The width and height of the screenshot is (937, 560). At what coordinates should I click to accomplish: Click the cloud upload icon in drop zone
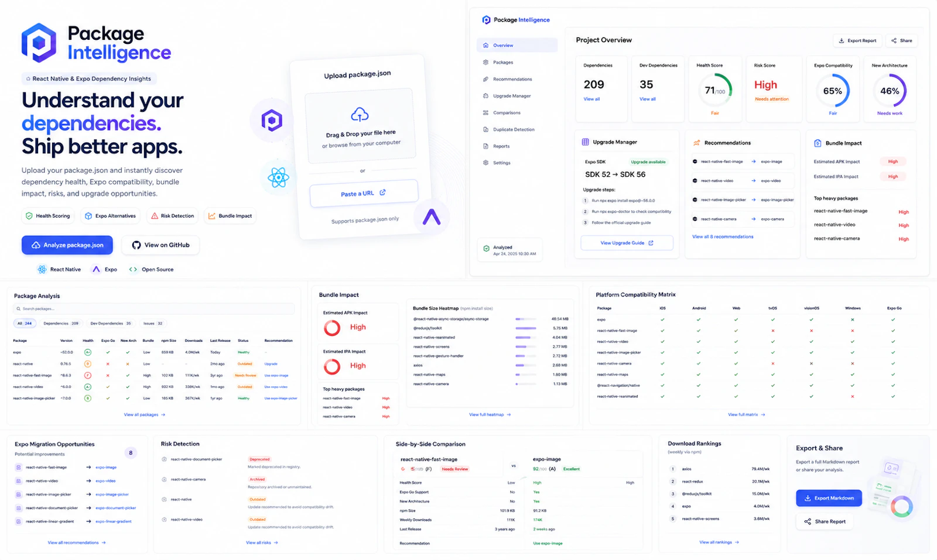click(x=360, y=114)
